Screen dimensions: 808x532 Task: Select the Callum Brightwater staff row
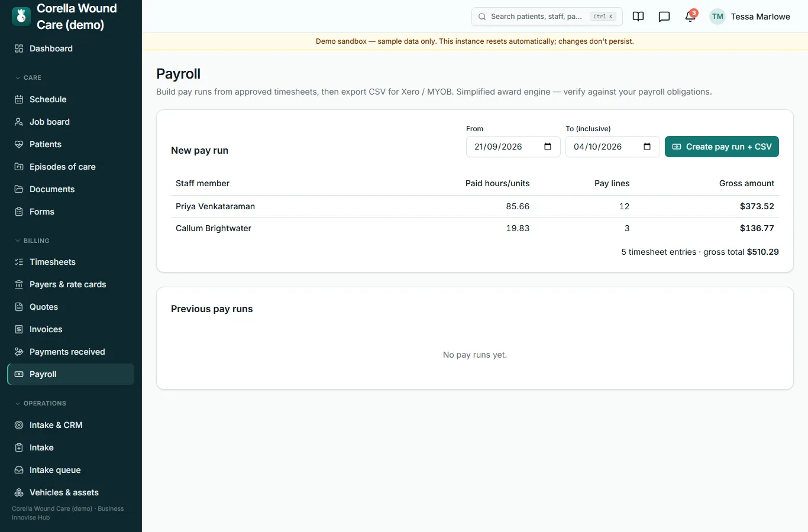[x=475, y=228]
